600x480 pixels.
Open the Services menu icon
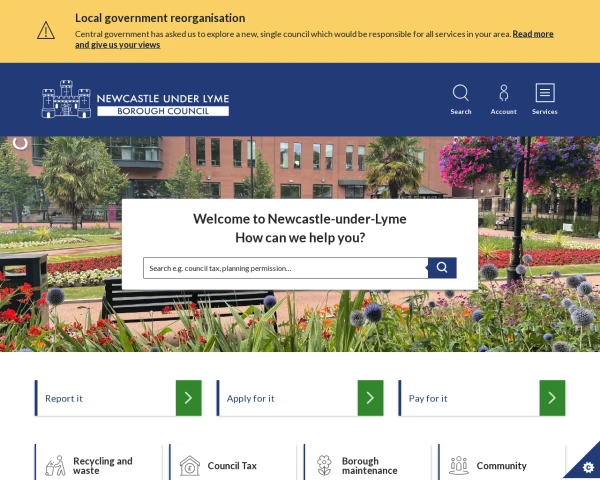545,93
